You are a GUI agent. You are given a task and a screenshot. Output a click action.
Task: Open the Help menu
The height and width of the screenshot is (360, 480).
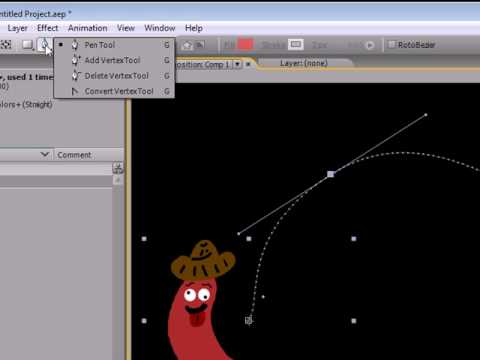tap(194, 28)
